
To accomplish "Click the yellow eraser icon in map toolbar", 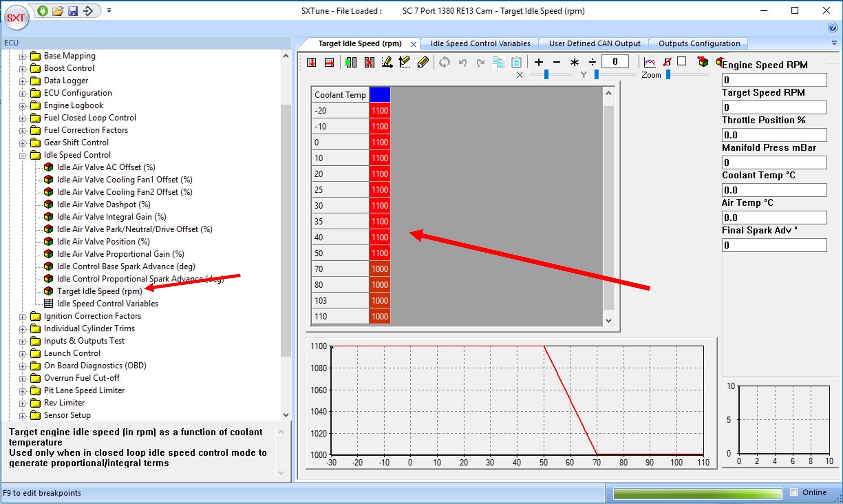I will (423, 62).
